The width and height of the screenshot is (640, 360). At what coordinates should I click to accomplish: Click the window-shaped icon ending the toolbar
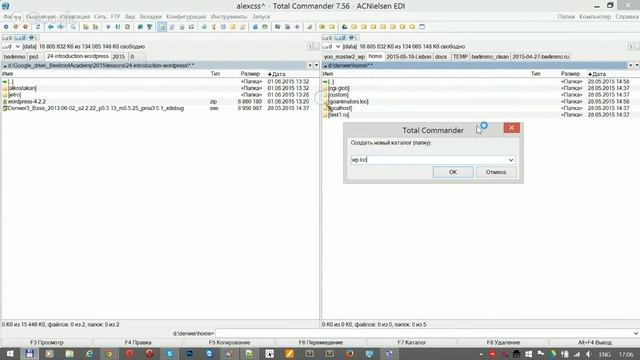(x=422, y=27)
